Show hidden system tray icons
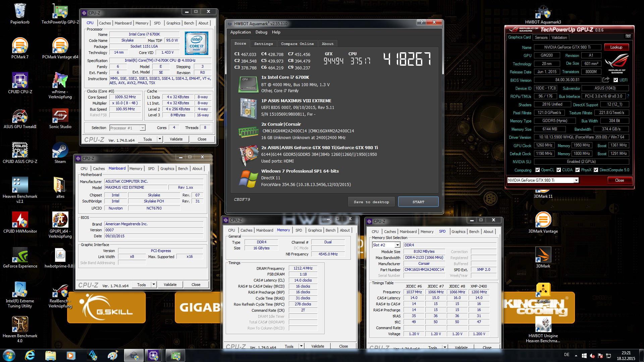This screenshot has width=644, height=362. 576,356
